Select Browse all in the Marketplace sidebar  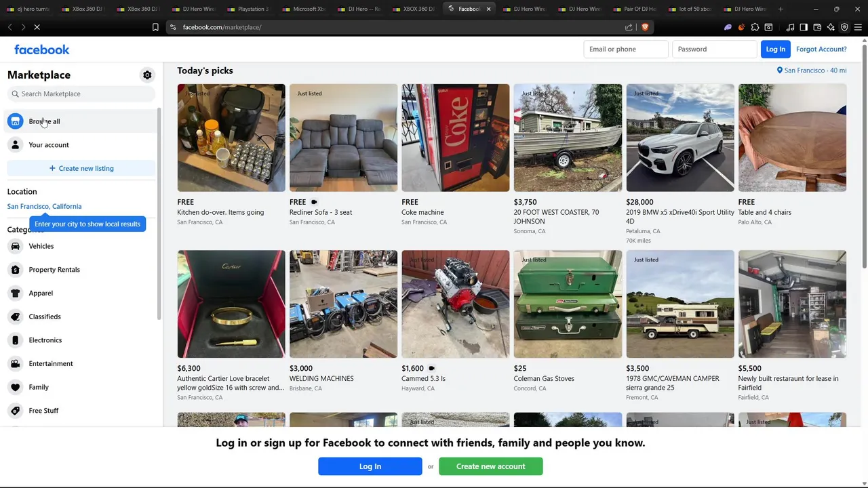click(80, 121)
